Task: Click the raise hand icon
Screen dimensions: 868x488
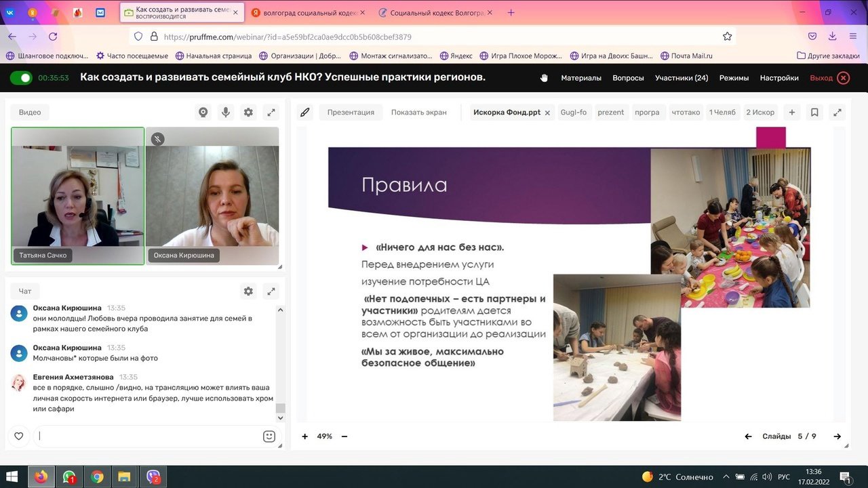Action: point(544,78)
